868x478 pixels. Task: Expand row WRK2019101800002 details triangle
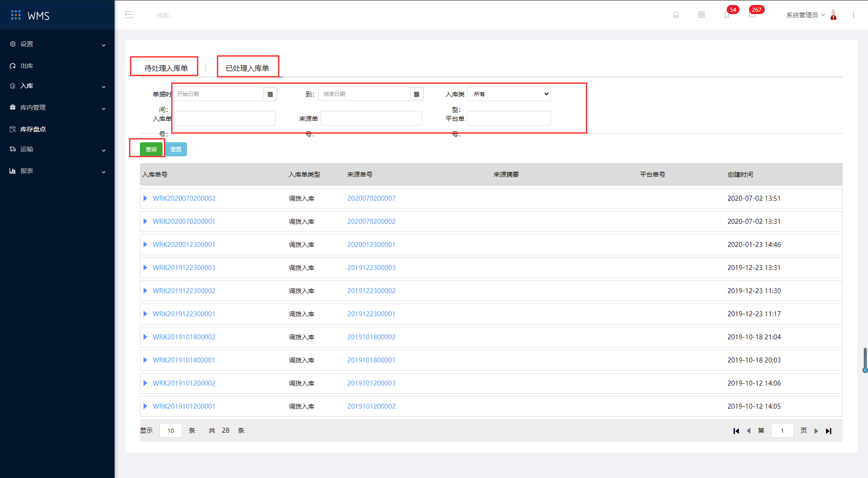145,337
